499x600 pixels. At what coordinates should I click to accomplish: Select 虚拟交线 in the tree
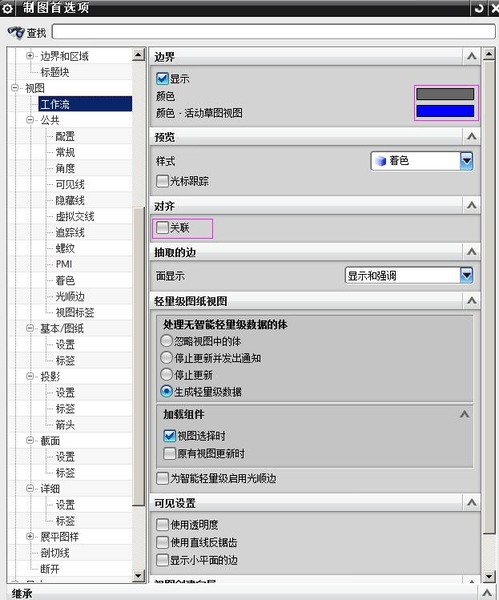click(75, 217)
